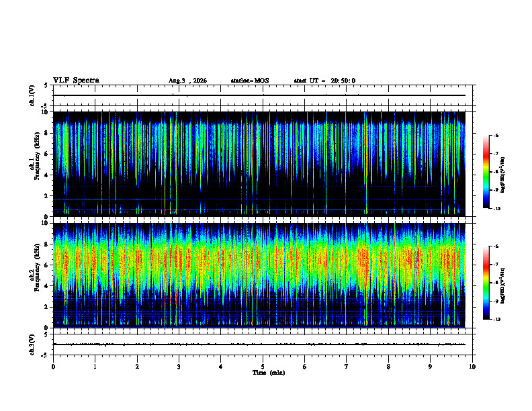The height and width of the screenshot is (411, 532).
Task: Click the "VLF Spectra" plot title
Action: pos(76,81)
